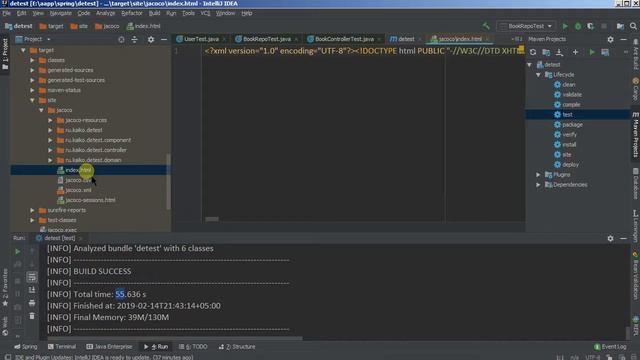Switch to the UserTest.java tab
The height and width of the screenshot is (360, 640).
click(201, 39)
